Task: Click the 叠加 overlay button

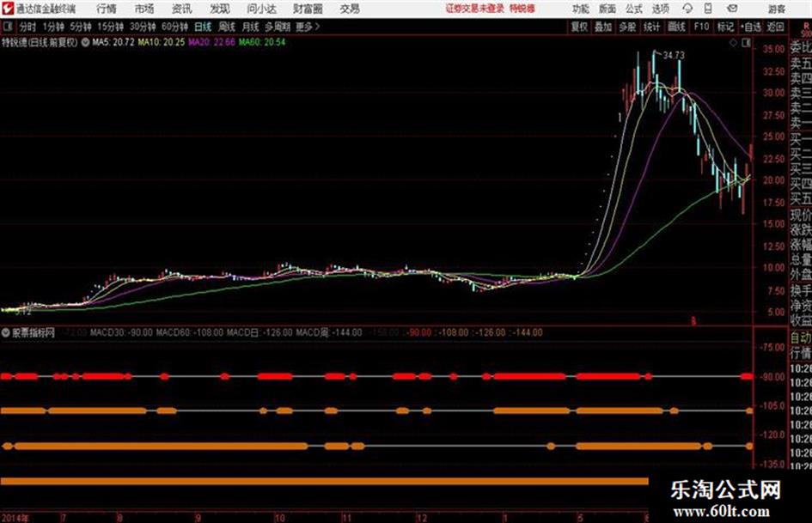Action: click(603, 27)
